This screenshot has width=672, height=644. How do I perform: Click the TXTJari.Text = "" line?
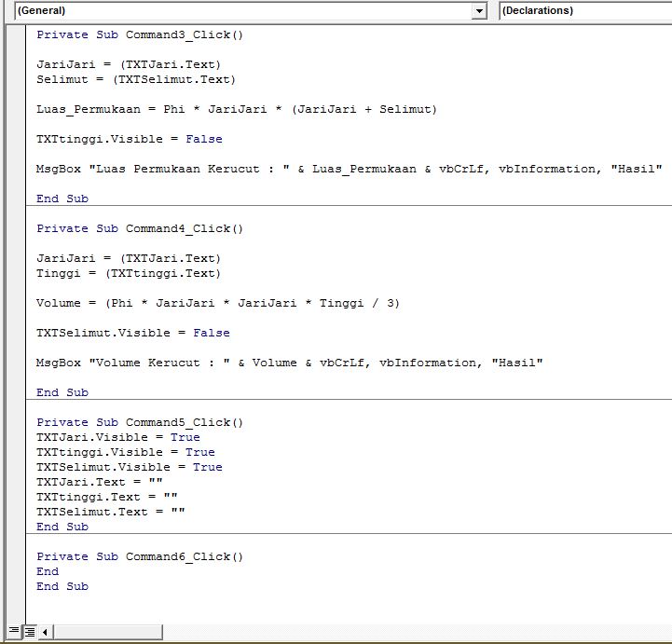pos(100,482)
